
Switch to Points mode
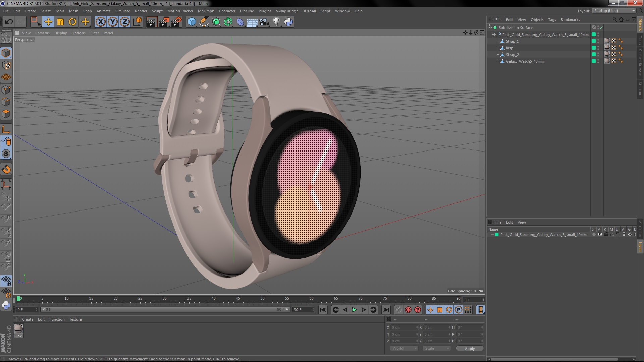point(6,90)
